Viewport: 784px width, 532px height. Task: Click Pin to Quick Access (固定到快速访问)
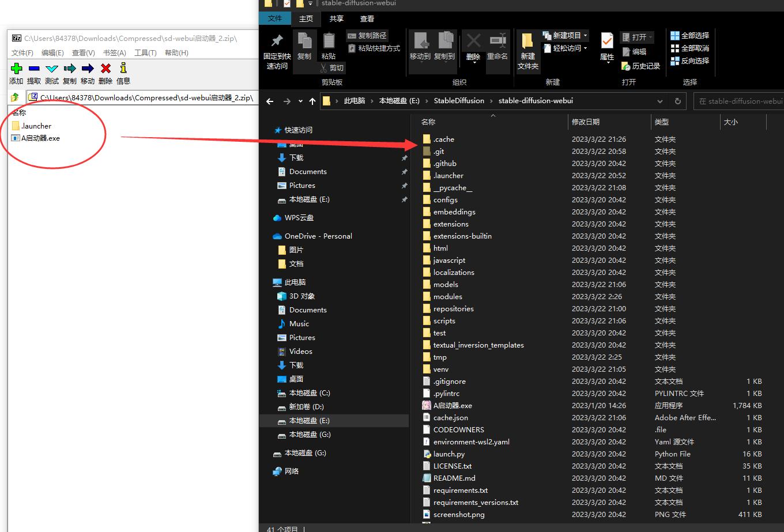[277, 50]
